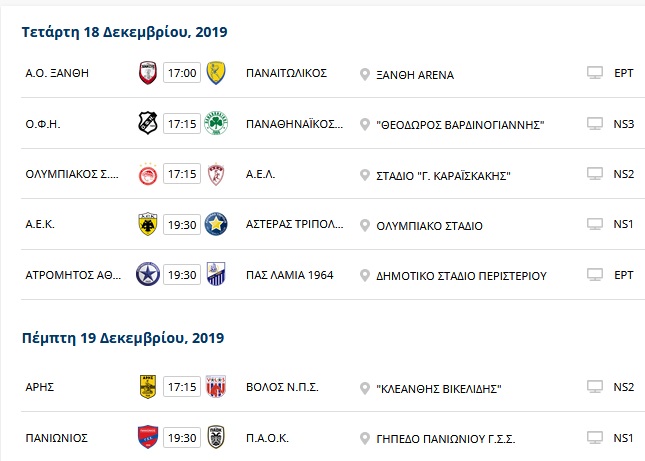This screenshot has width=645, height=461.
Task: Click the Panaitolikos yellow crest
Action: (x=216, y=73)
